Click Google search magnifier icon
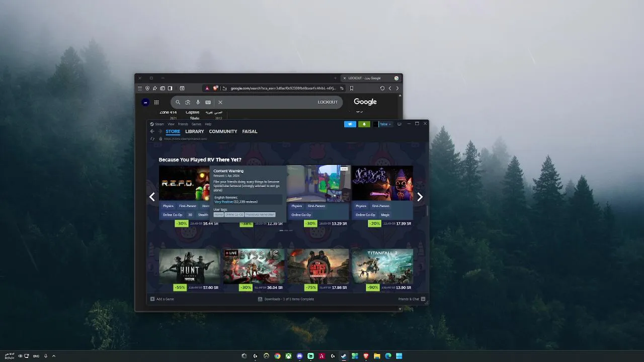This screenshot has height=362, width=644. [178, 102]
